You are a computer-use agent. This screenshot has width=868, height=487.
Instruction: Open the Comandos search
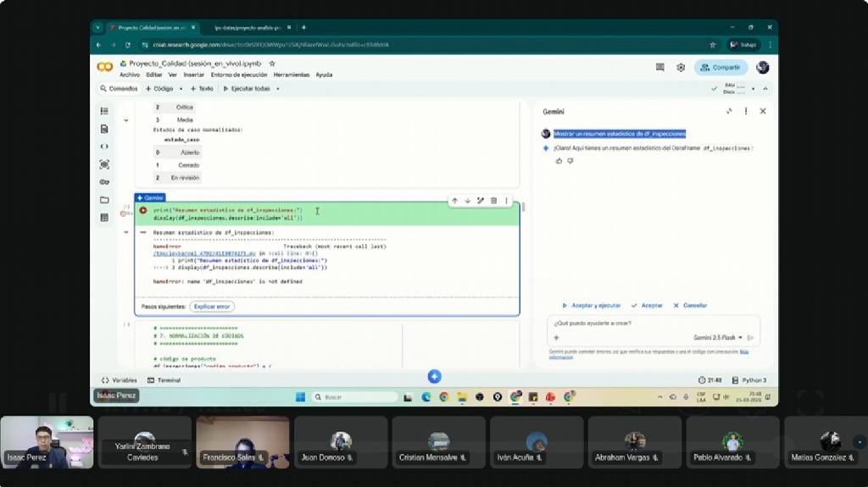coord(119,89)
